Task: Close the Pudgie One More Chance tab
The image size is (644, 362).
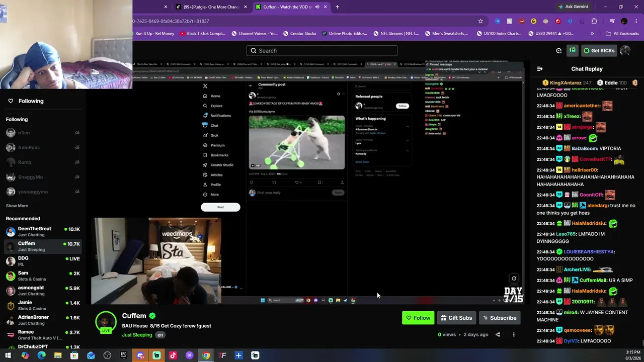Action: point(246,7)
